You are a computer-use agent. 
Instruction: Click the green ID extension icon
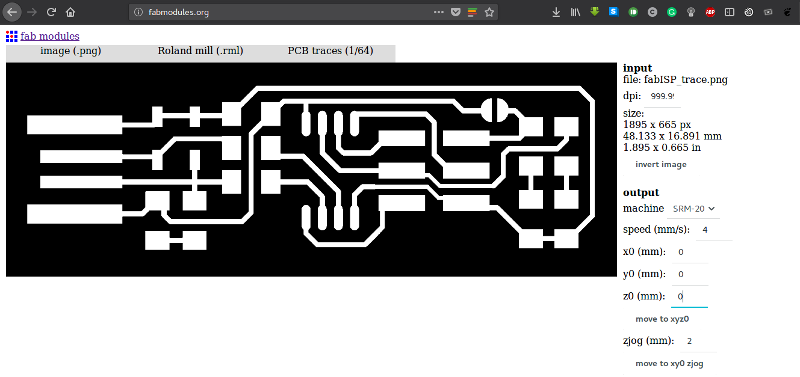(633, 12)
